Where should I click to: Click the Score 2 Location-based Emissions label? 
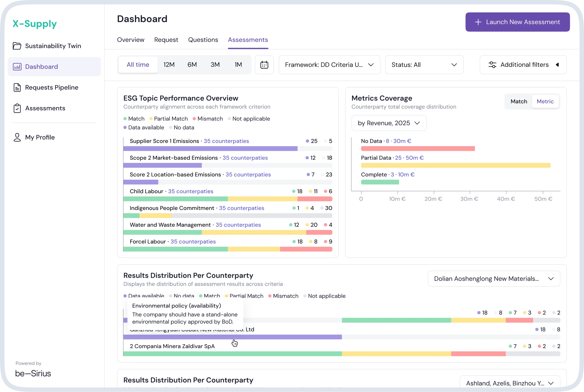[175, 175]
